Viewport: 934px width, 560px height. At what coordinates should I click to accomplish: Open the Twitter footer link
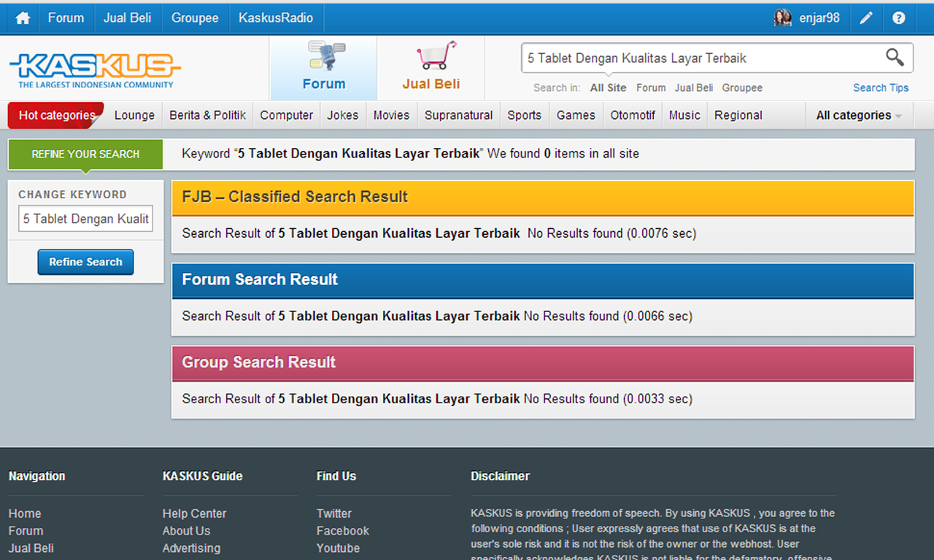click(x=334, y=513)
